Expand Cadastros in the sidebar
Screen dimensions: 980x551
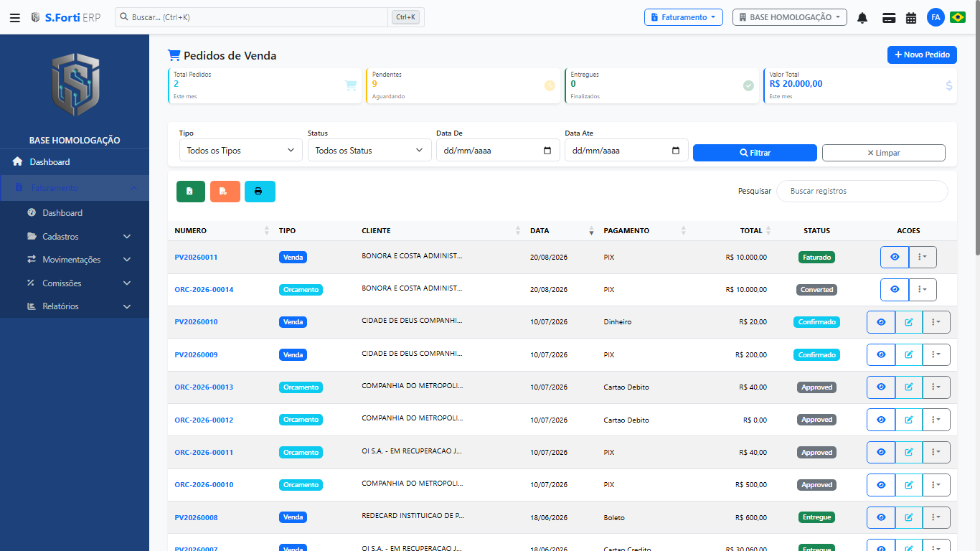point(75,237)
